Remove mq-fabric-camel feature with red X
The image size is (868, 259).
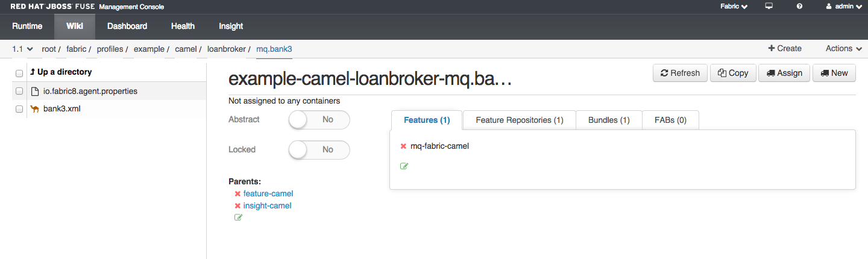click(403, 146)
